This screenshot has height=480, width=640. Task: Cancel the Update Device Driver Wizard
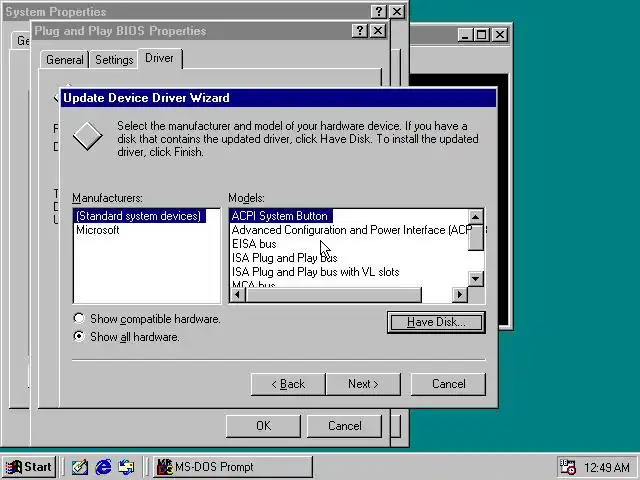[x=448, y=384]
